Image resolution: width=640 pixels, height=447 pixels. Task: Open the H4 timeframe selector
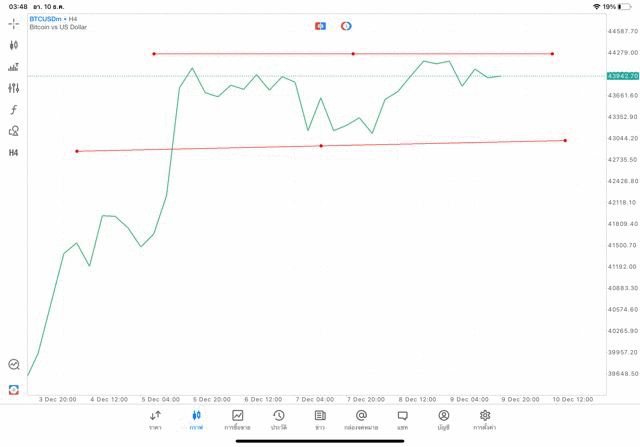coord(14,153)
